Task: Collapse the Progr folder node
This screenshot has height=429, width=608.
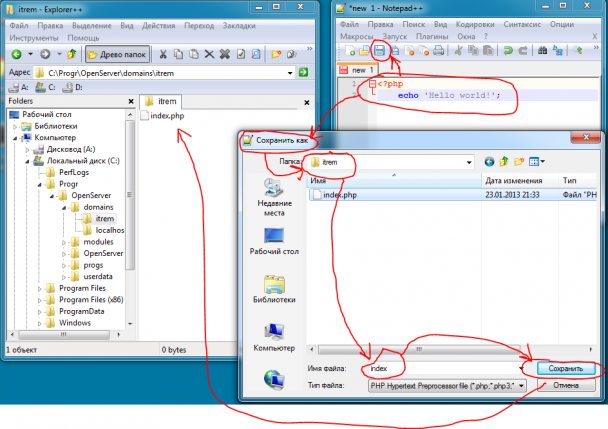Action: pyautogui.click(x=39, y=185)
